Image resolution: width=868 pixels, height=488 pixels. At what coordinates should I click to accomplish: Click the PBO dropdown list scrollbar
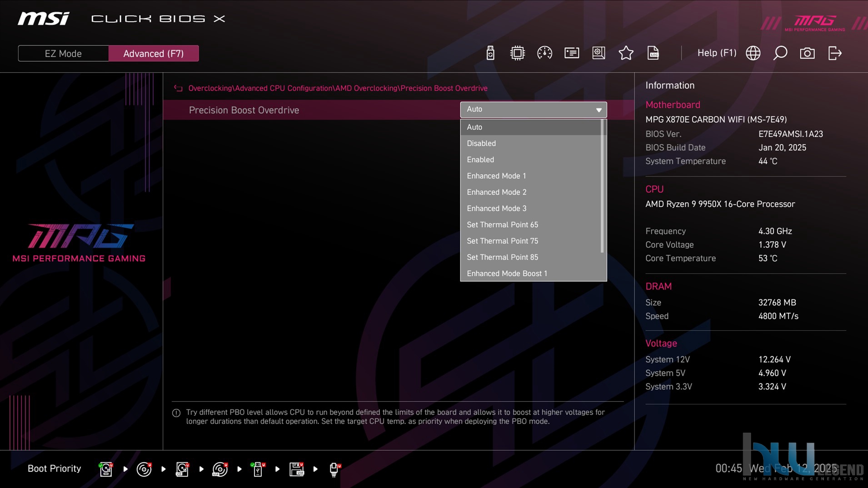(603, 186)
